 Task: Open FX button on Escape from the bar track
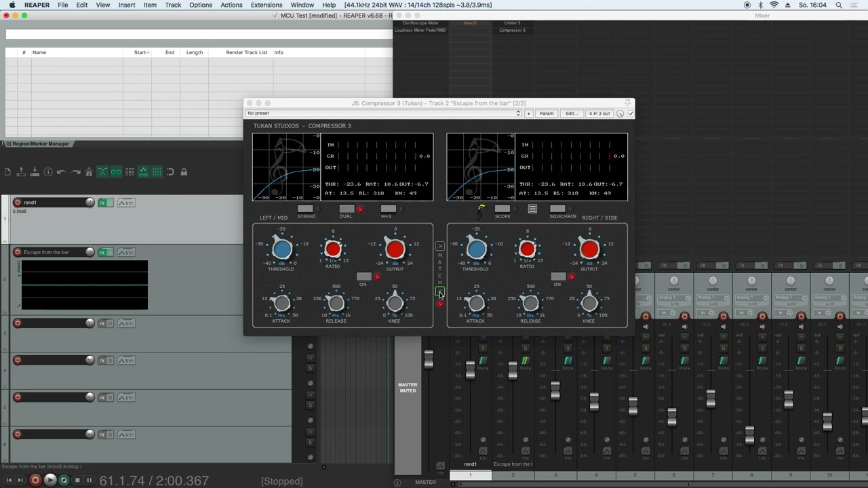coord(102,252)
